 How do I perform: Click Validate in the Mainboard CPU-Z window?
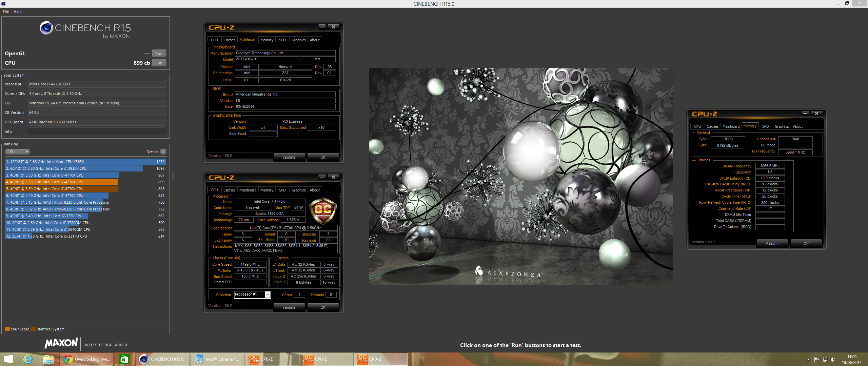[x=289, y=157]
